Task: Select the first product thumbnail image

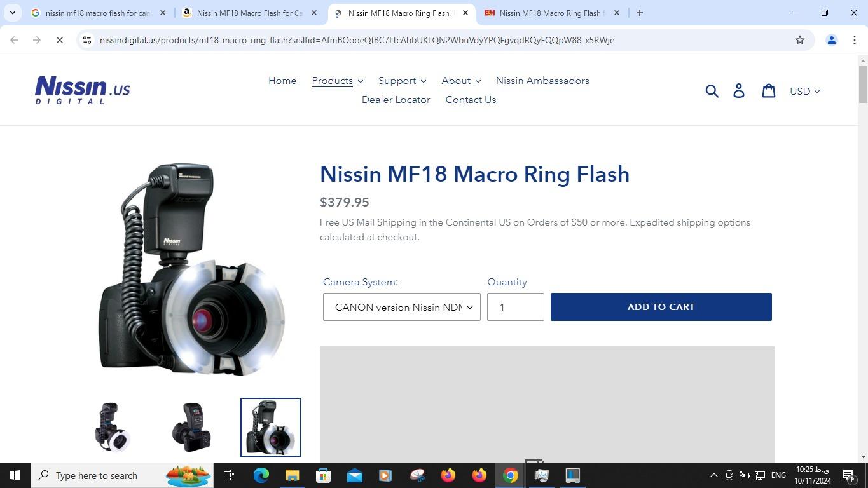Action: click(113, 427)
